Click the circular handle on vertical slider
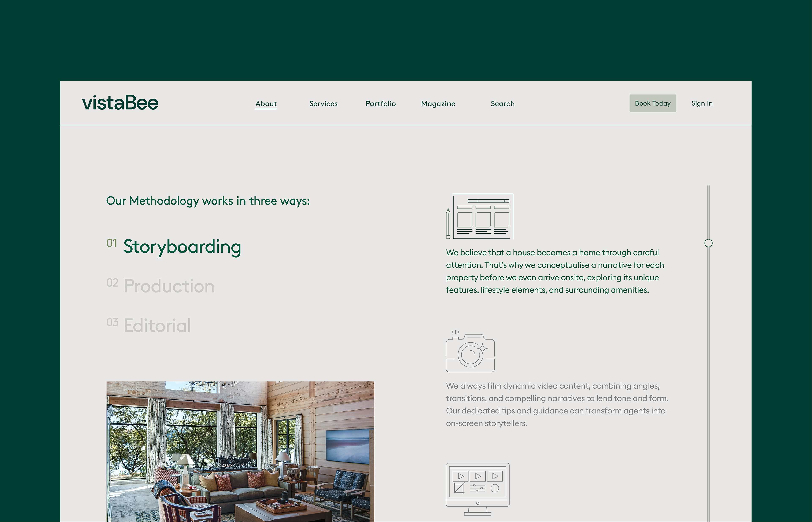 (x=708, y=243)
